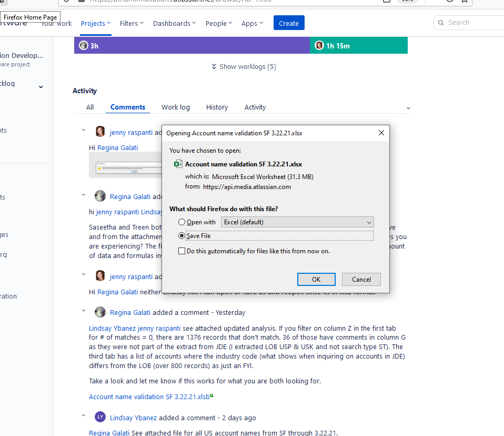This screenshot has width=504, height=436.
Task: Click Lindsay Ybanez author name link
Action: tap(134, 418)
